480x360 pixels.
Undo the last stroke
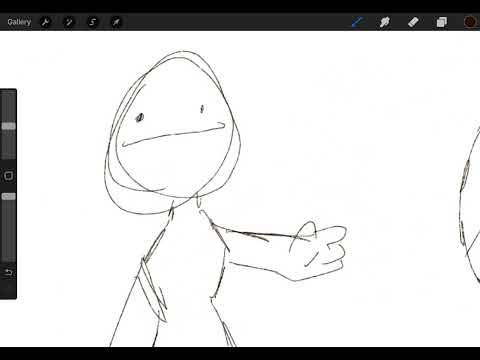pos(9,272)
